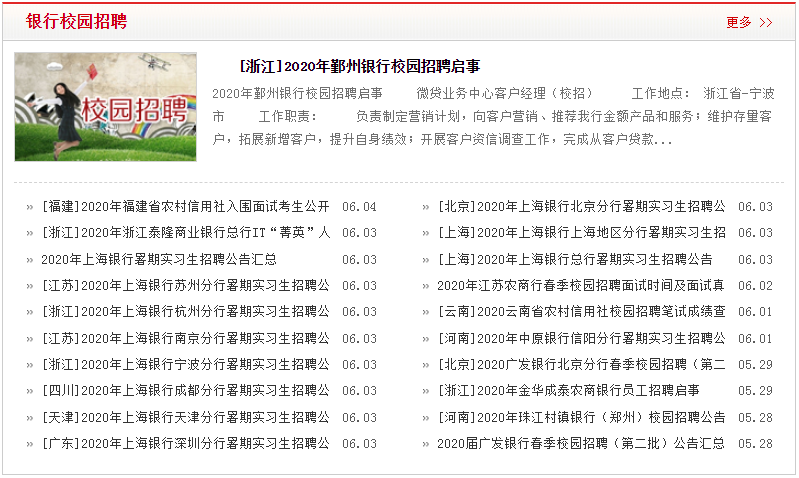The image size is (799, 478).
Task: View 中原银行信阳分行暑期实习生招聘 link
Action: 581,338
